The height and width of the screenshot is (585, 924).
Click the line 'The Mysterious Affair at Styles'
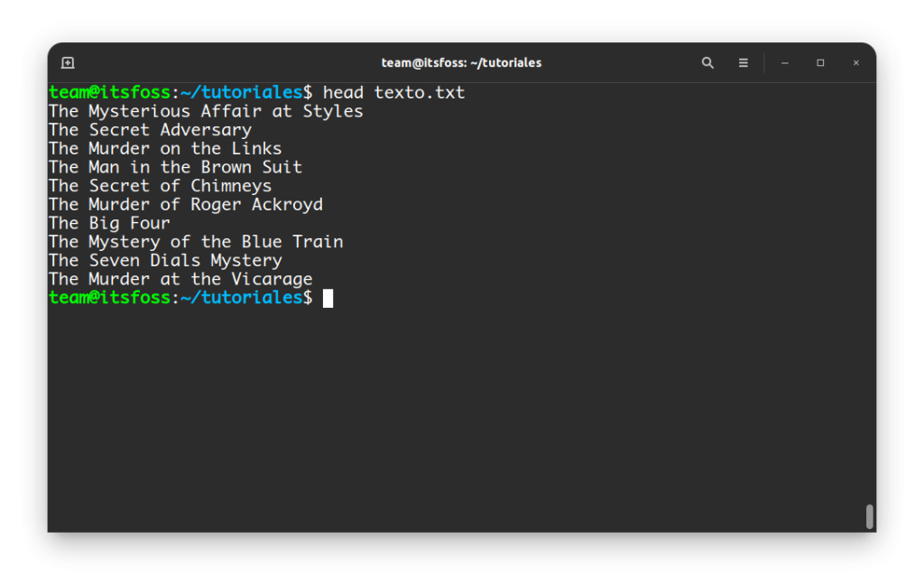tap(206, 111)
